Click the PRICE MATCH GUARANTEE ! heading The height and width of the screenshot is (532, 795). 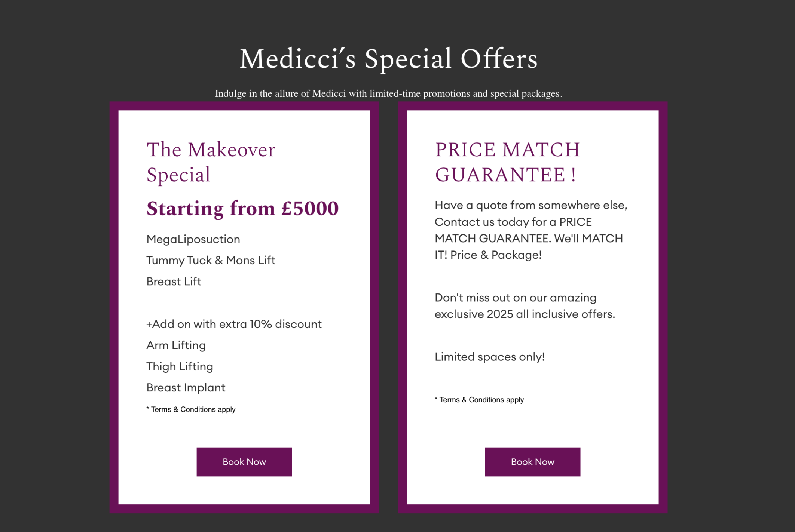point(507,162)
